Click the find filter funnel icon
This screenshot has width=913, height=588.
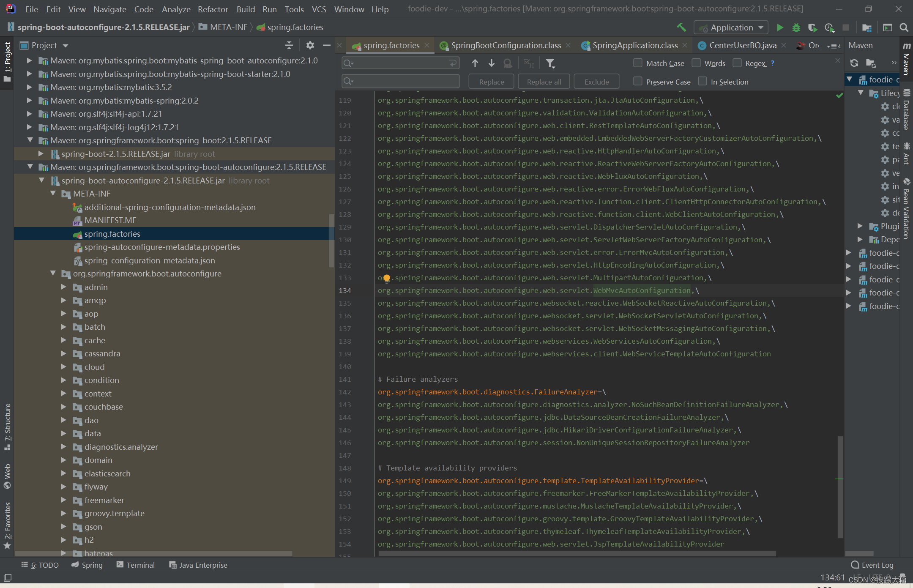(549, 63)
